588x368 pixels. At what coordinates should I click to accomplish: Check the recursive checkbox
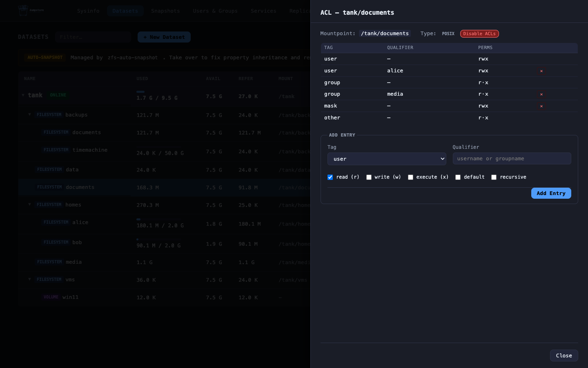[494, 177]
